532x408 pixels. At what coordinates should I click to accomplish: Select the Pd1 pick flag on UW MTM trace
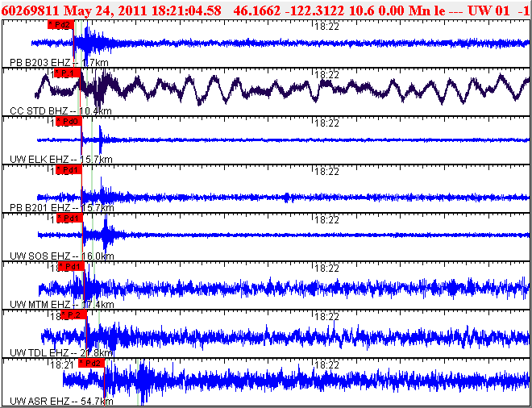tap(72, 267)
